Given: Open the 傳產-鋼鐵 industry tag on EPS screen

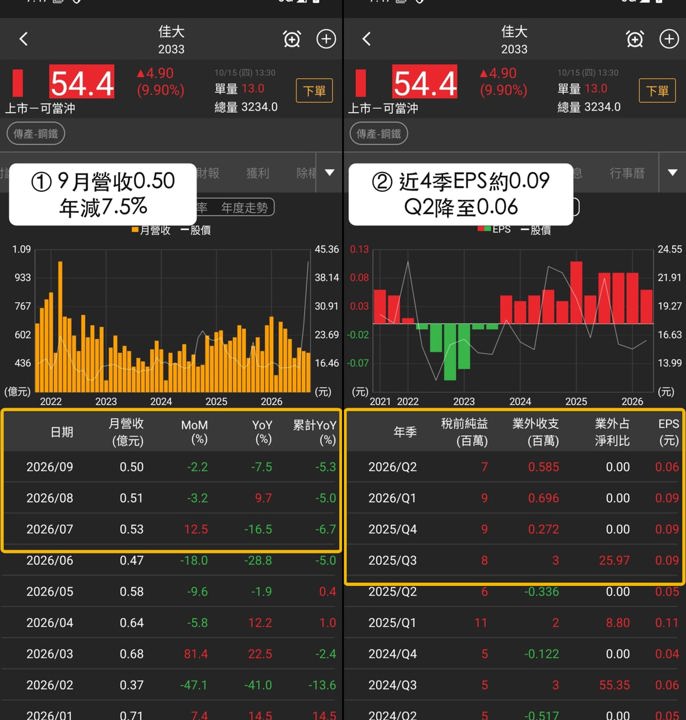Looking at the screenshot, I should 378,134.
